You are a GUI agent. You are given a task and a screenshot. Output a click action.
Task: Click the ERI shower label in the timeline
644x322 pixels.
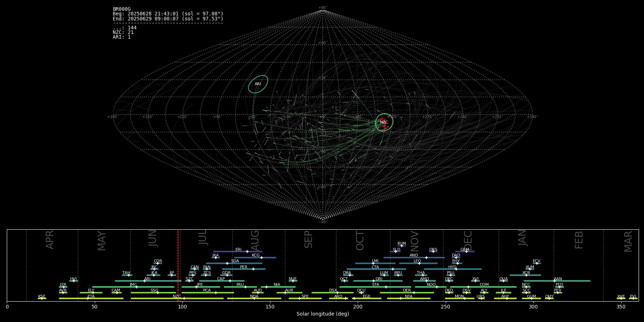coord(238,250)
